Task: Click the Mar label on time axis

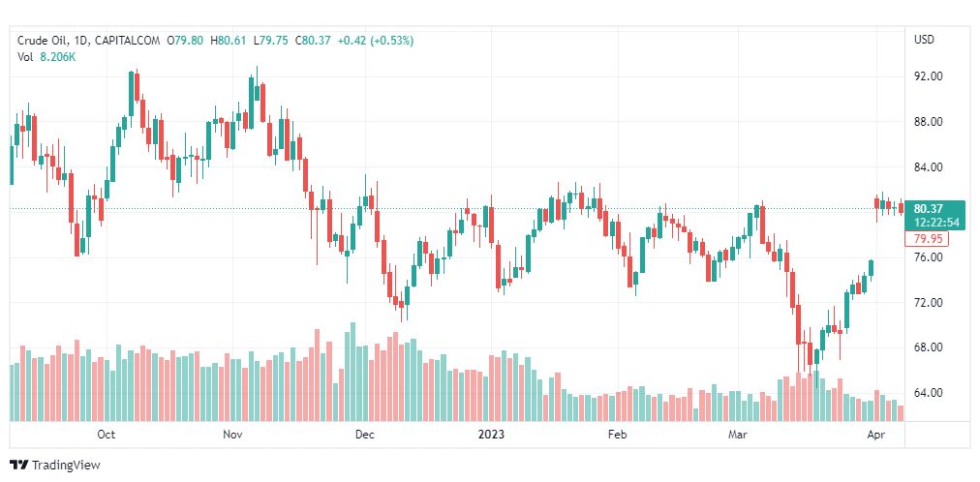Action: pyautogui.click(x=739, y=435)
